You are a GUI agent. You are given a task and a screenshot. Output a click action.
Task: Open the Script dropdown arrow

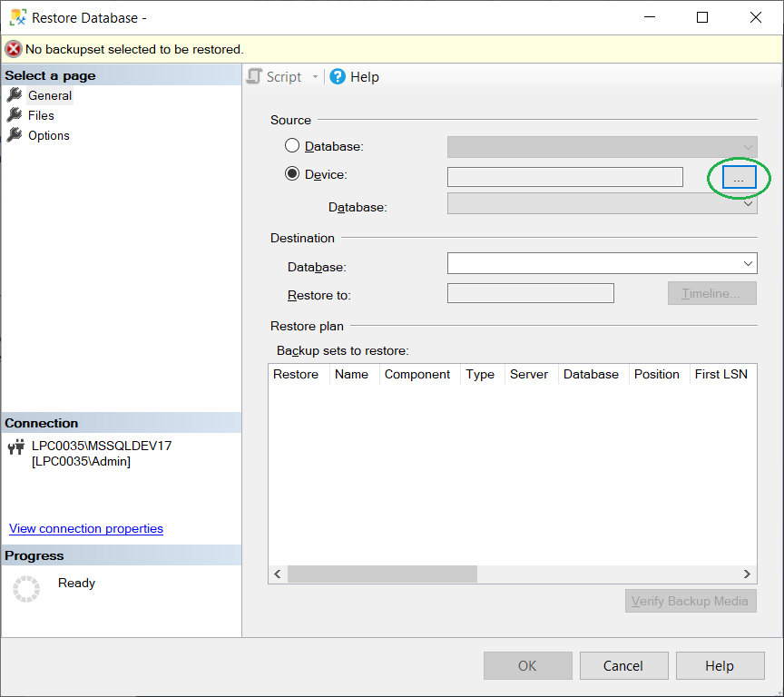[x=316, y=77]
